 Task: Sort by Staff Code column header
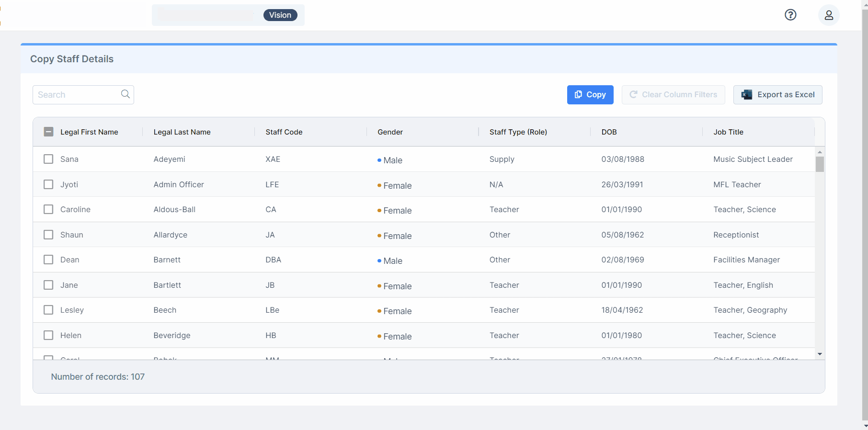click(x=284, y=132)
